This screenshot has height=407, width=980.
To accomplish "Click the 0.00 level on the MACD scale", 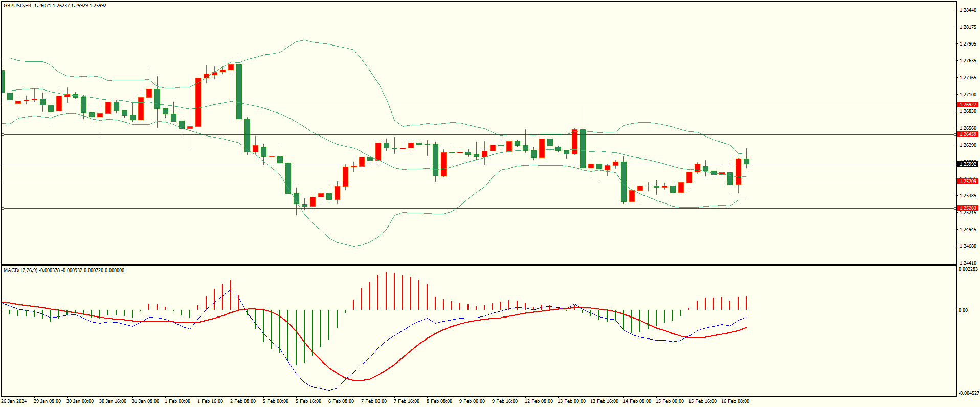I will 963,310.
